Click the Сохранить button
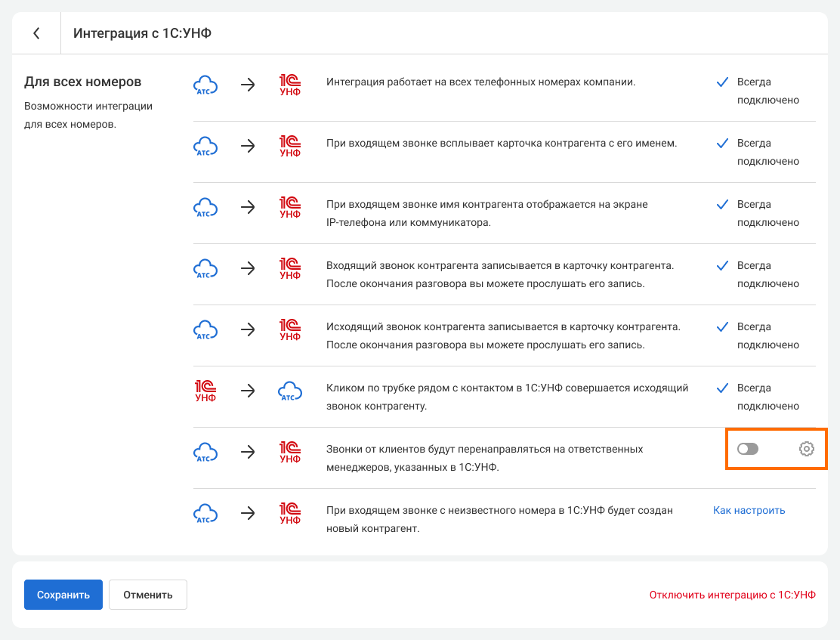Image resolution: width=840 pixels, height=640 pixels. click(x=63, y=595)
